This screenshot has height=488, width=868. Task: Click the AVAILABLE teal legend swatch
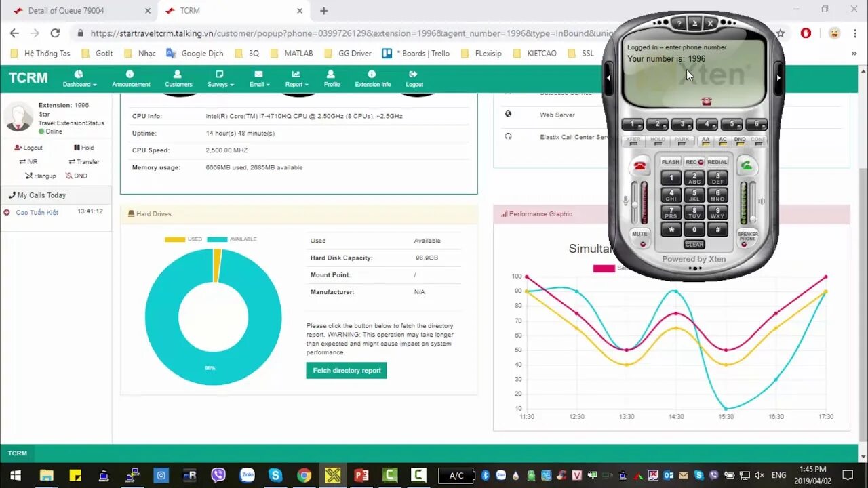point(217,239)
